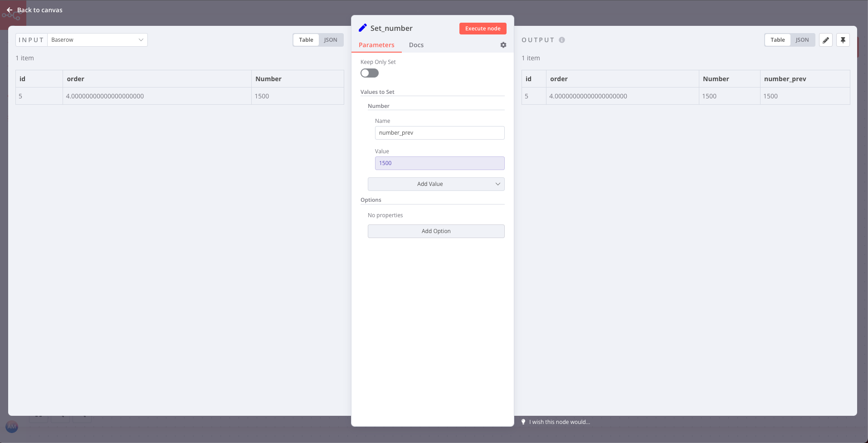Click the output Number cell with 1500

point(730,96)
